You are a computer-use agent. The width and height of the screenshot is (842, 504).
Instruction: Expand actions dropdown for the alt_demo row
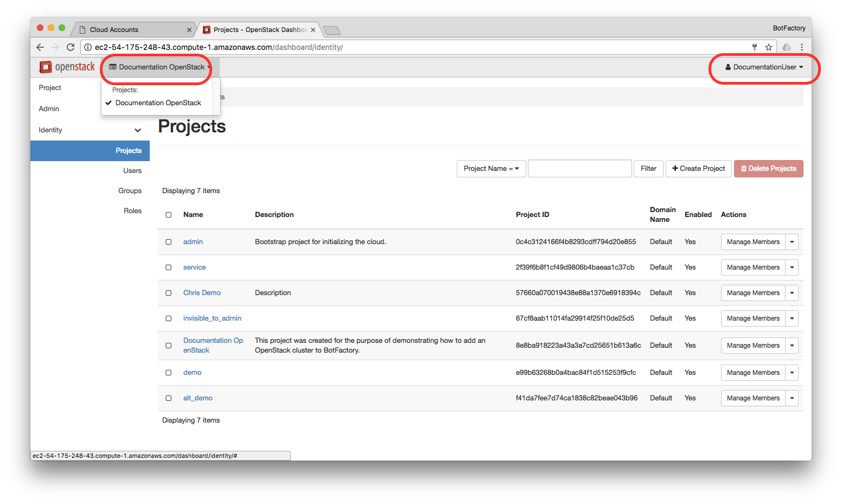pyautogui.click(x=792, y=398)
